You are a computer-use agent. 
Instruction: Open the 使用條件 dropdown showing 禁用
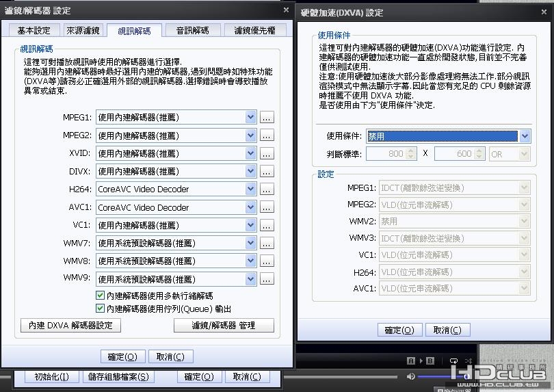tap(448, 136)
